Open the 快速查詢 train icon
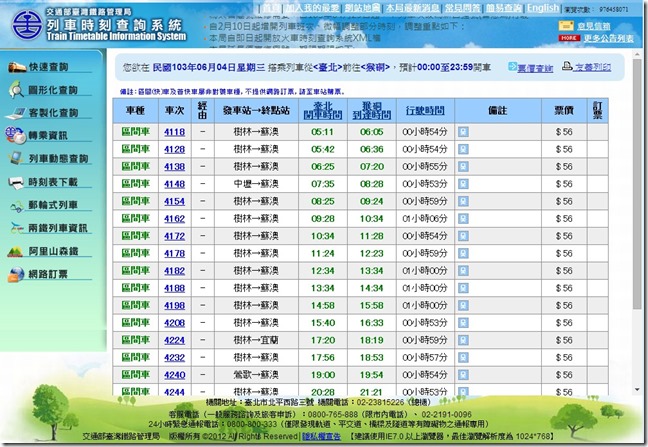Viewport: 648px width, 447px height. tap(17, 67)
